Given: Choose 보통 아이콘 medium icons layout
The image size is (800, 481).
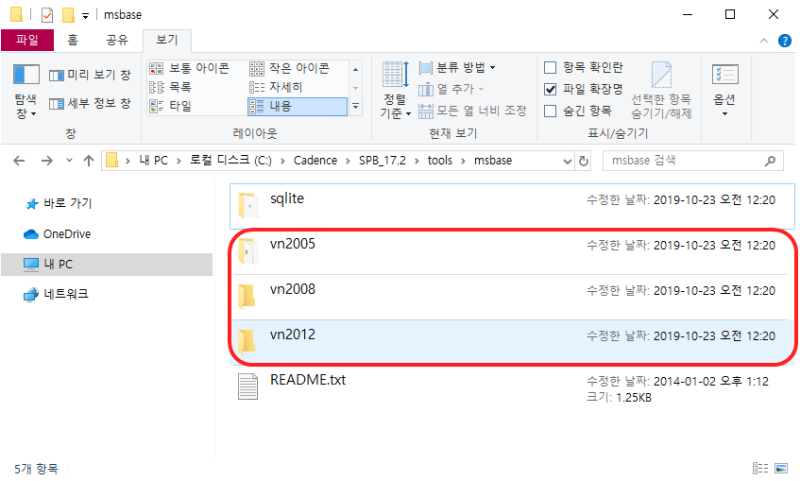Looking at the screenshot, I should tap(190, 68).
